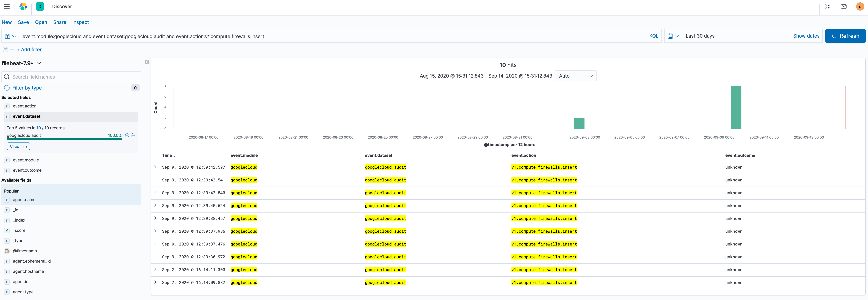Filter for the googlecloud.audit value
Screen dimensions: 868x300
click(127, 135)
